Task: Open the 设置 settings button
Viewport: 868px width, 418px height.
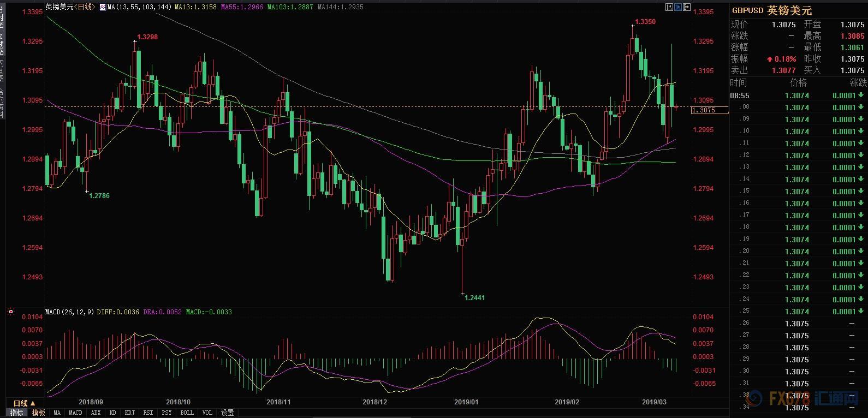Action: pos(228,413)
